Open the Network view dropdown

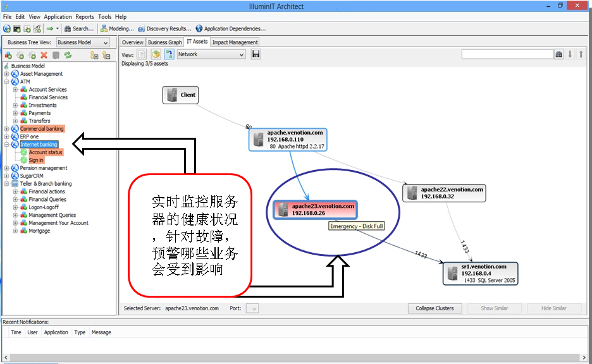point(211,54)
